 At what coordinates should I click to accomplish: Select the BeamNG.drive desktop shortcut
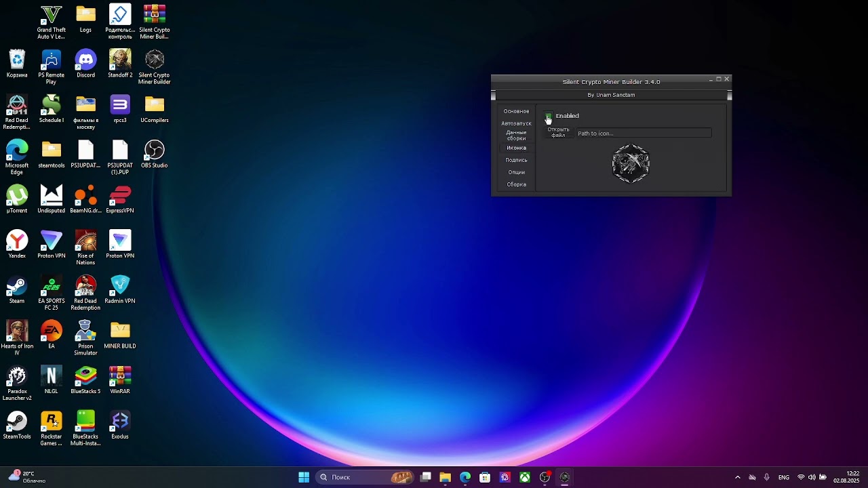coord(85,199)
